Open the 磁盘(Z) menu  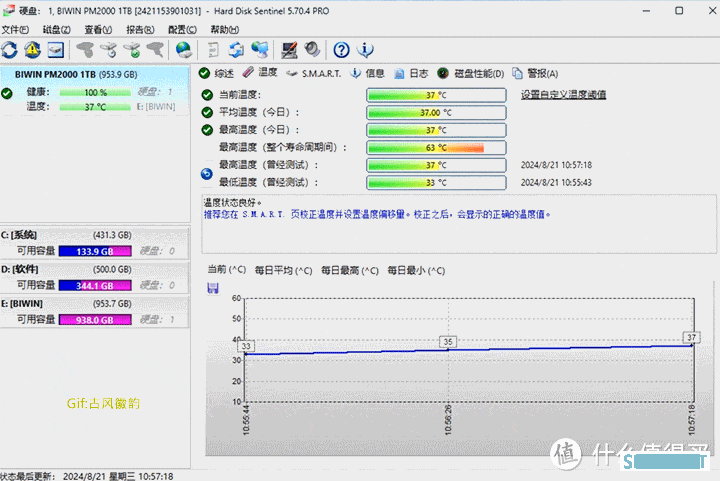(x=56, y=29)
